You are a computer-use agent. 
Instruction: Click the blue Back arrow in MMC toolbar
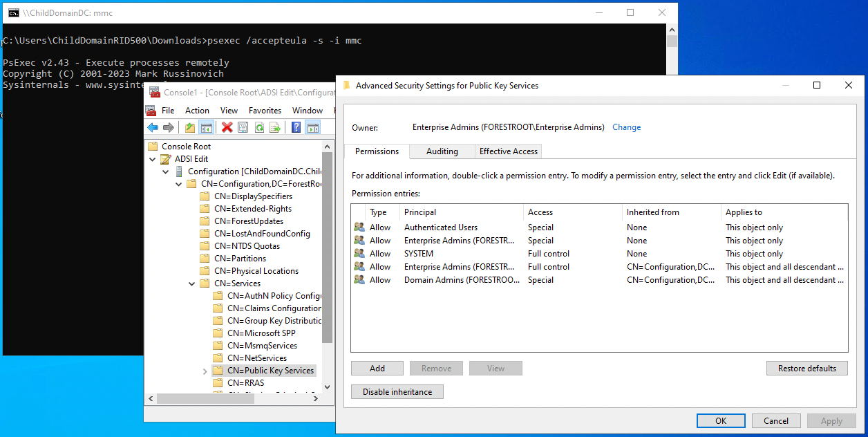153,127
